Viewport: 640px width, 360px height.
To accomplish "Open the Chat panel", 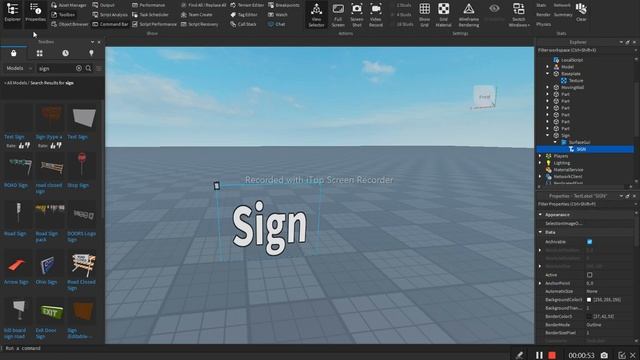I will (x=276, y=24).
